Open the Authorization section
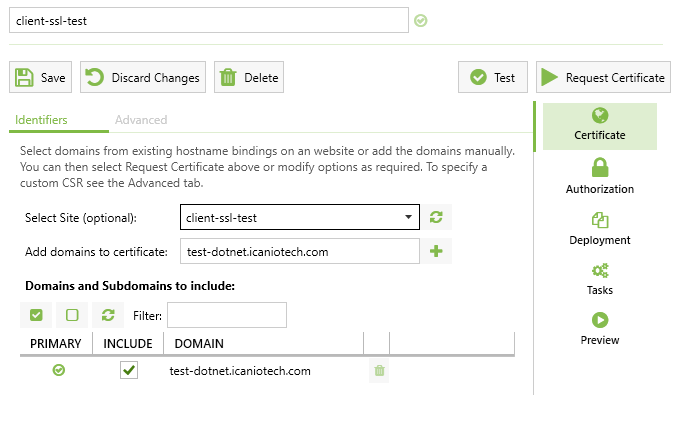This screenshot has width=683, height=434. [600, 176]
